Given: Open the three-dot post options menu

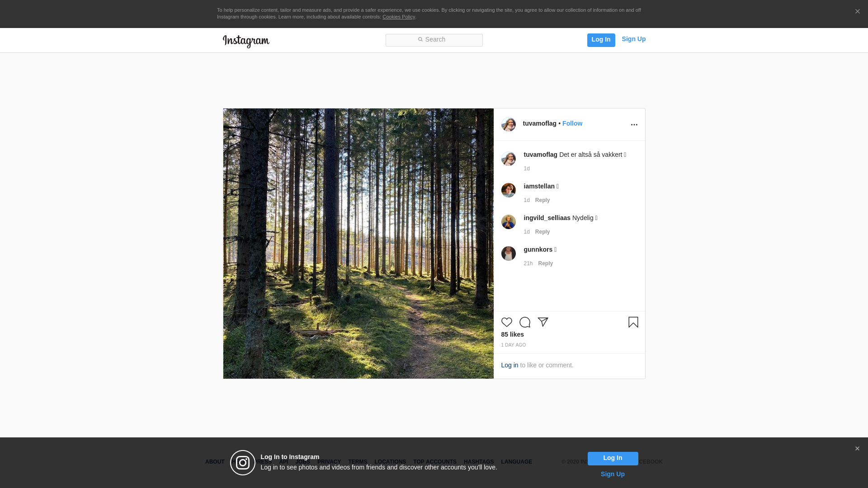Looking at the screenshot, I should (634, 125).
